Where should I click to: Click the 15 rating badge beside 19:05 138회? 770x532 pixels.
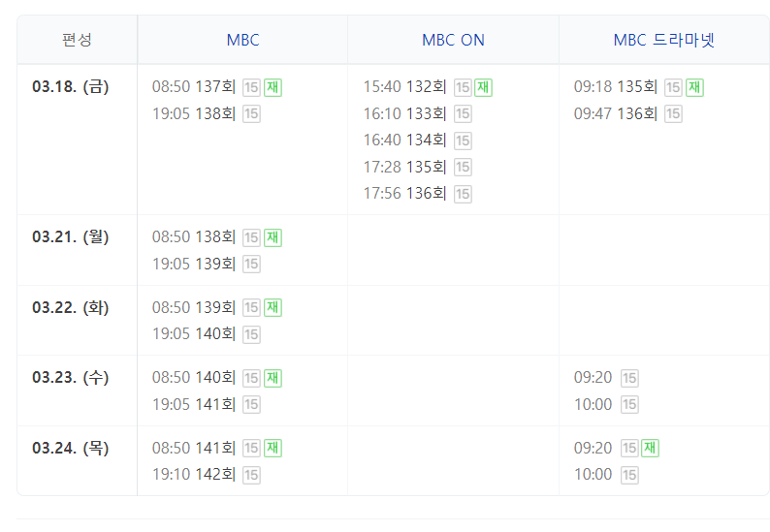pos(251,113)
